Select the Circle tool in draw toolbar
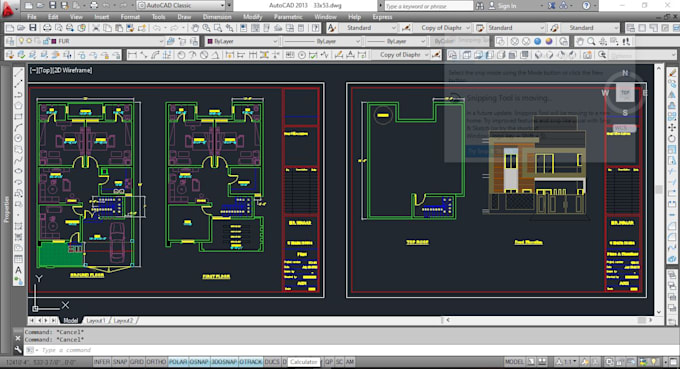Screen dimensions: 680x369 (18, 138)
